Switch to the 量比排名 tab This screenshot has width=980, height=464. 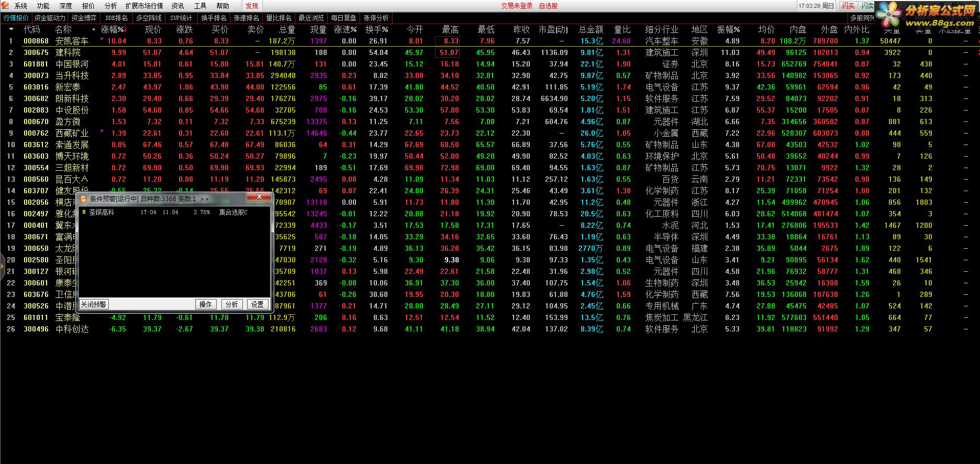pos(279,18)
